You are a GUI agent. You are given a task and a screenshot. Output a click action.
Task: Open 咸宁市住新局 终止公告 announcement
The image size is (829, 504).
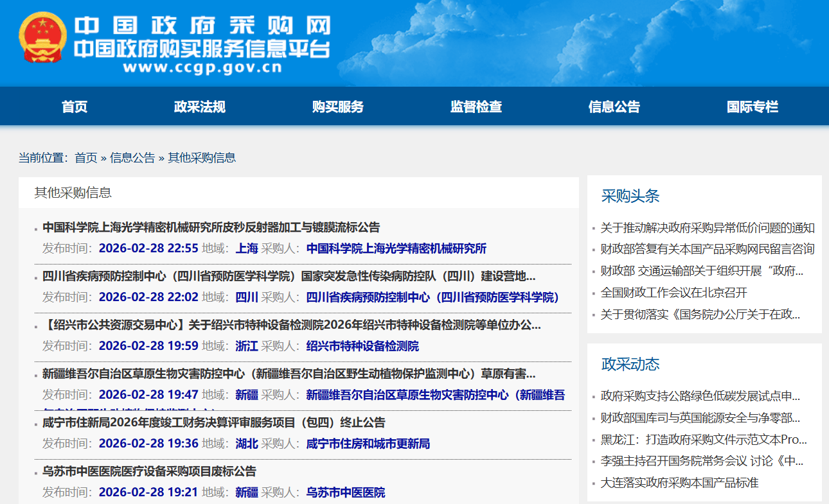point(213,422)
